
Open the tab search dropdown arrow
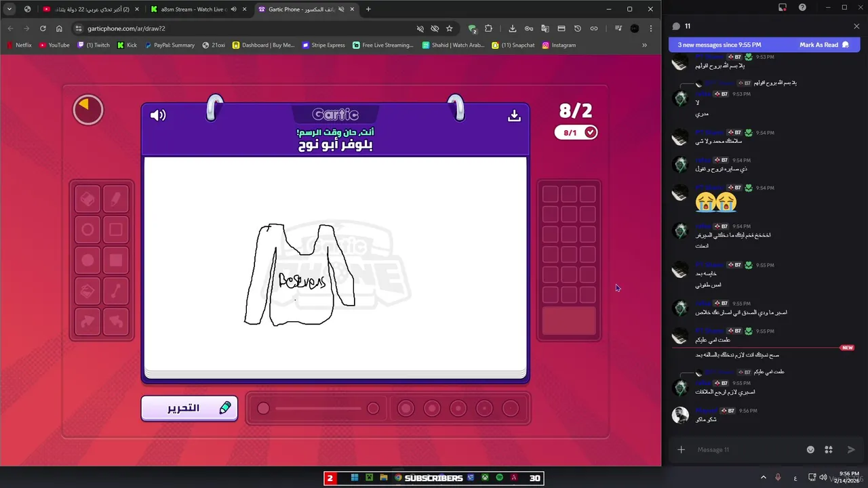(9, 9)
